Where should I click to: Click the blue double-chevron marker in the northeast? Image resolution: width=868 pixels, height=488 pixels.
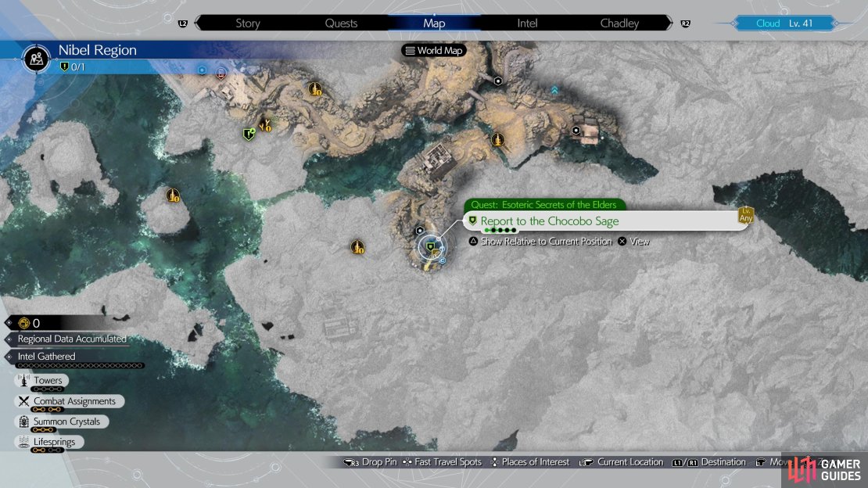click(x=554, y=90)
